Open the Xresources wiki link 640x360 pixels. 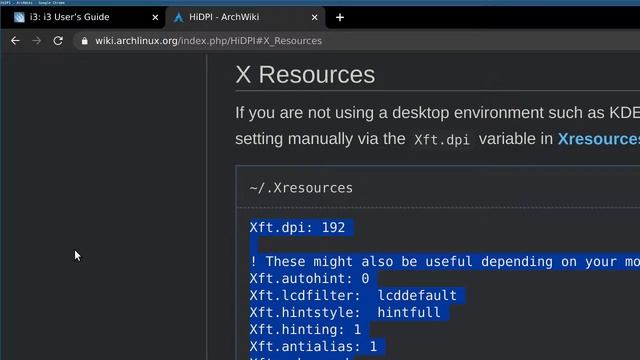[x=599, y=139]
